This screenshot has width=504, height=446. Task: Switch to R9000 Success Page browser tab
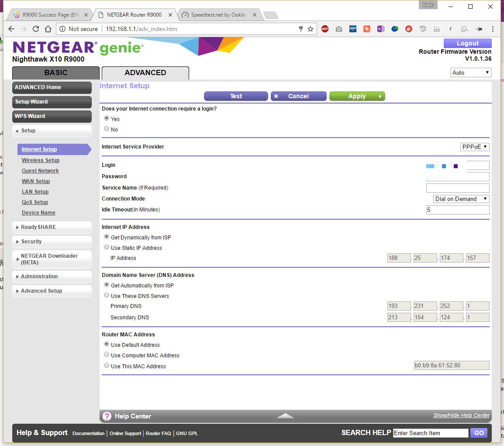(x=51, y=15)
